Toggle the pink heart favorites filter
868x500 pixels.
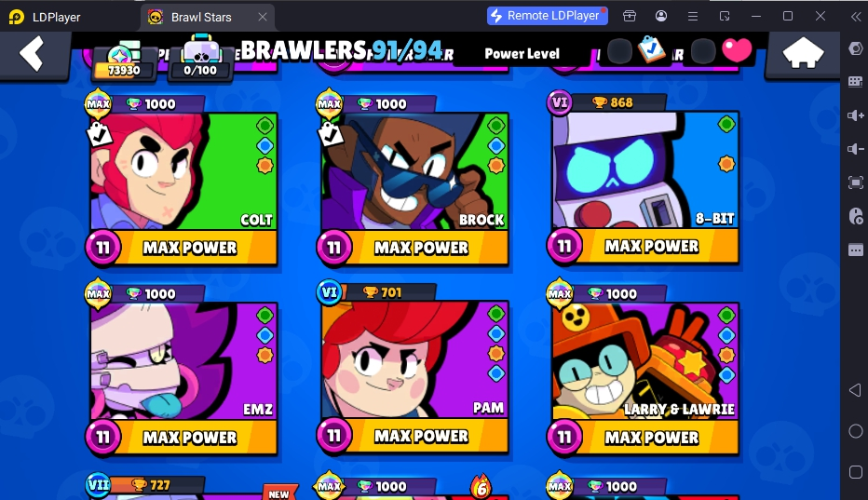(x=737, y=50)
